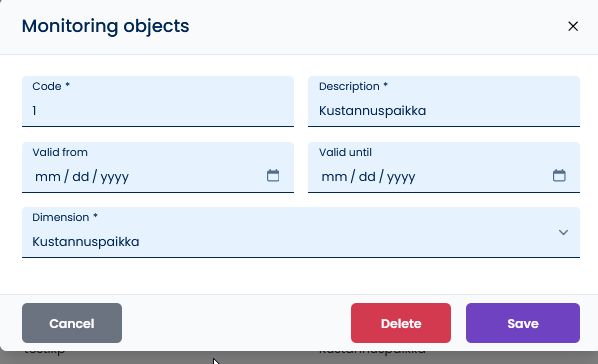The image size is (598, 364).
Task: Click the Valid from label text
Action: (x=60, y=152)
